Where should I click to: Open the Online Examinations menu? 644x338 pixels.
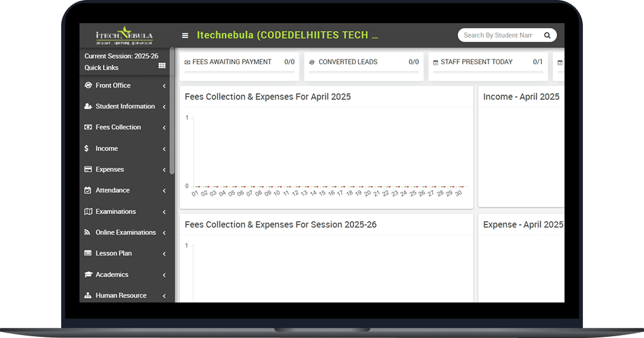[125, 232]
